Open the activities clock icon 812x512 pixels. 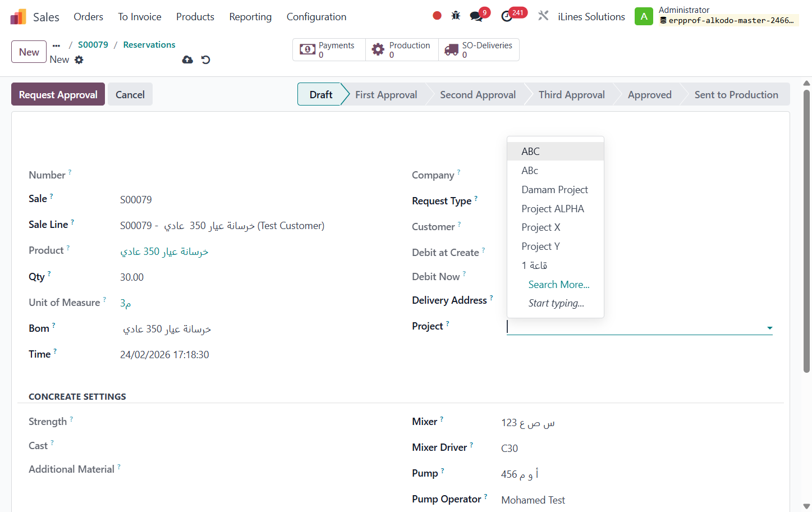click(507, 16)
